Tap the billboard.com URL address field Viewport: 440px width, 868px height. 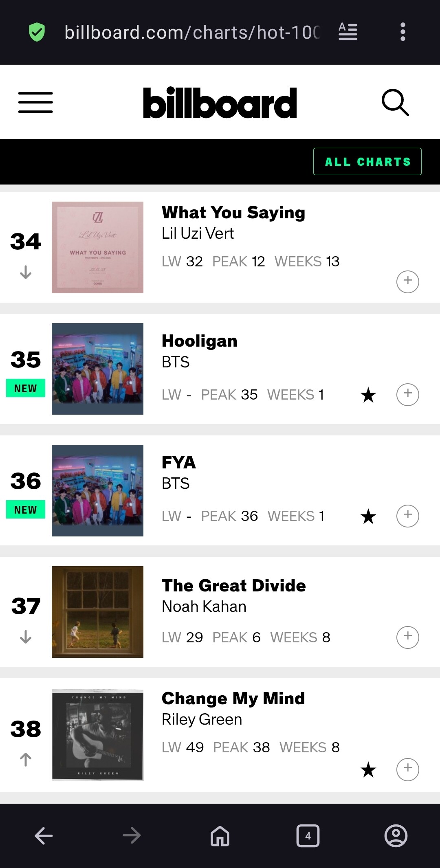pos(192,32)
